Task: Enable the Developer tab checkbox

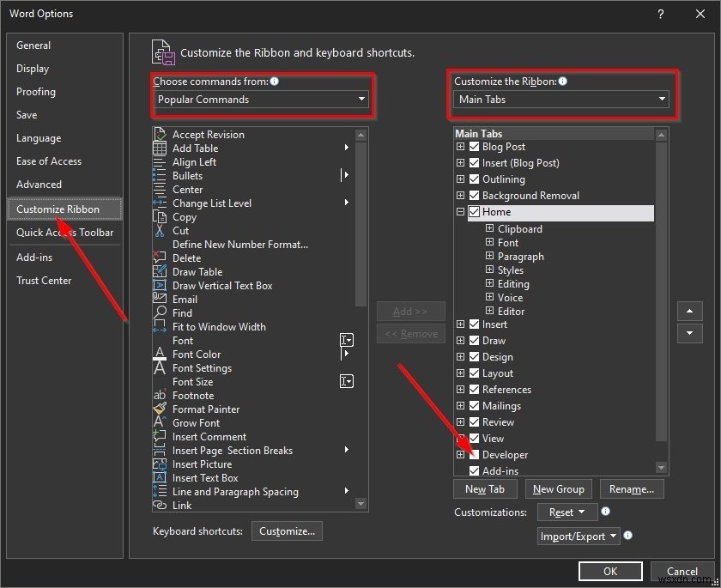Action: [x=473, y=455]
